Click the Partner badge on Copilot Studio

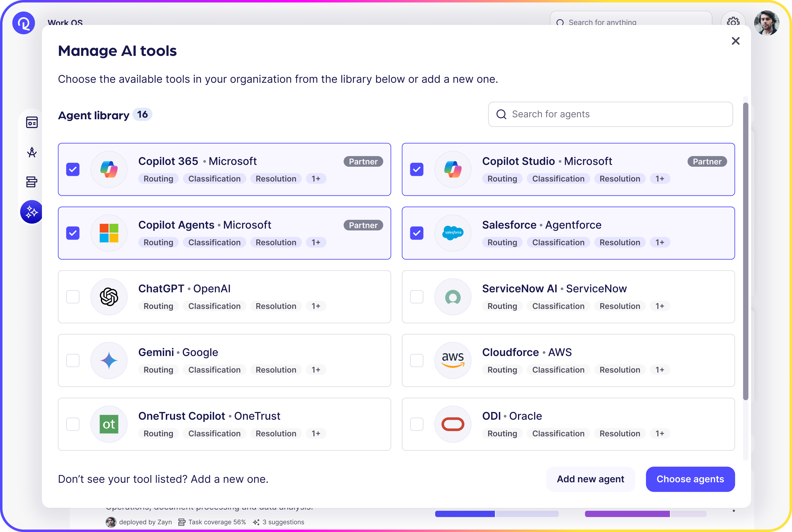[x=707, y=161]
